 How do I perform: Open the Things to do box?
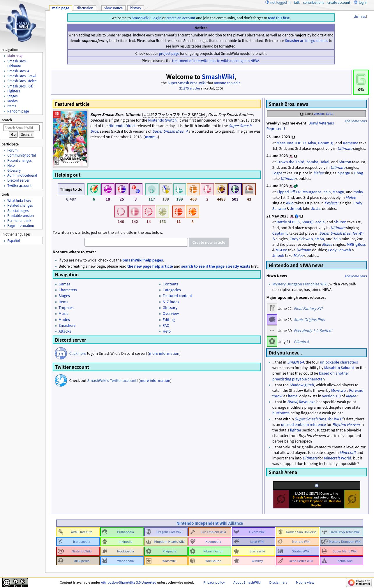(x=71, y=189)
